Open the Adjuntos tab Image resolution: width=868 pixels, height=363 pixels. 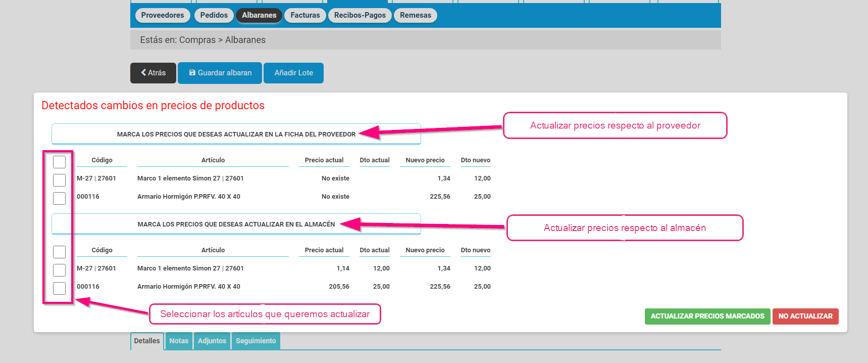click(212, 341)
